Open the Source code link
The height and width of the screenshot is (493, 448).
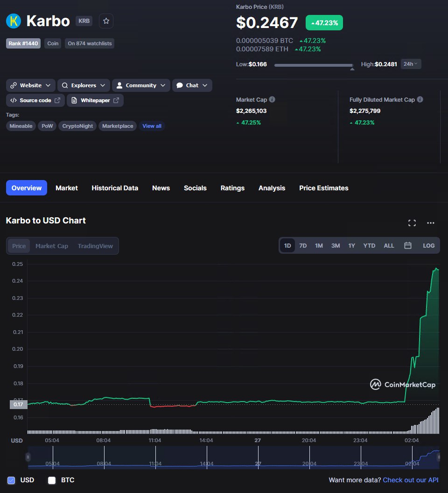tap(35, 100)
